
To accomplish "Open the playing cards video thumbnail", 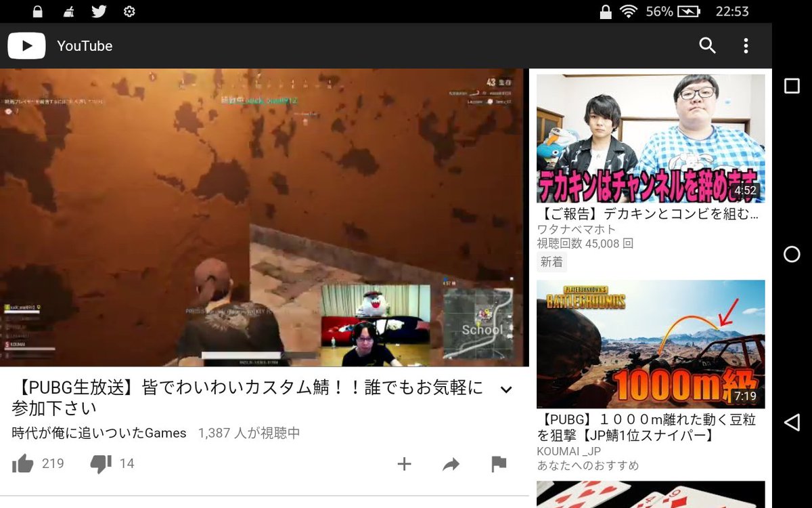I will coord(651,494).
